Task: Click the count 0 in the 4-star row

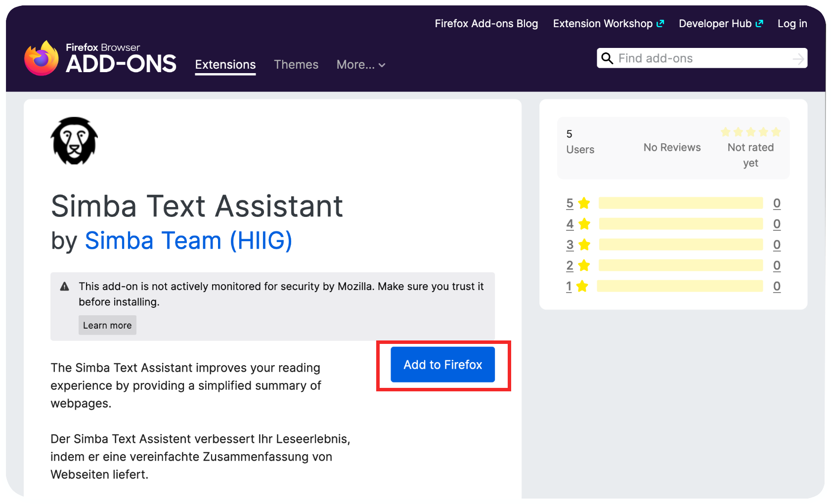Action: [777, 224]
